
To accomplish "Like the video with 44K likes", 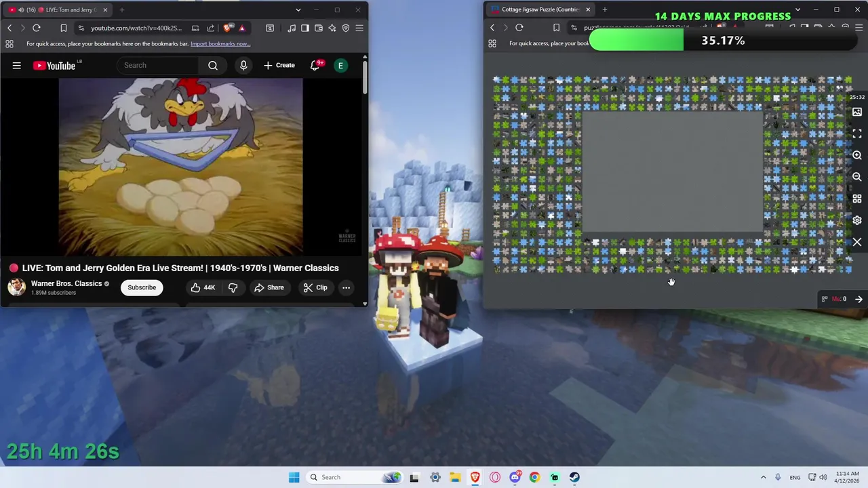I will click(x=203, y=287).
